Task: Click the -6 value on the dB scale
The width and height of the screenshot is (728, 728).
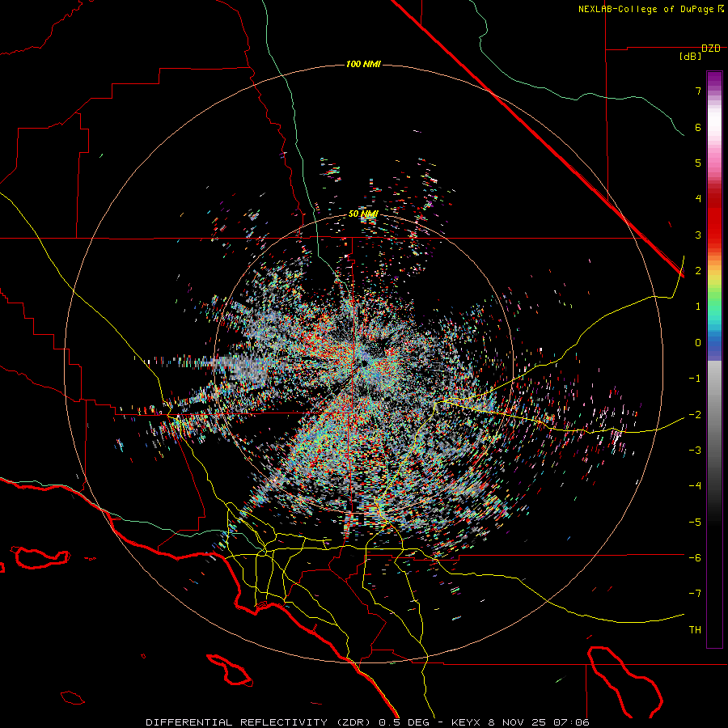Action: (x=695, y=557)
